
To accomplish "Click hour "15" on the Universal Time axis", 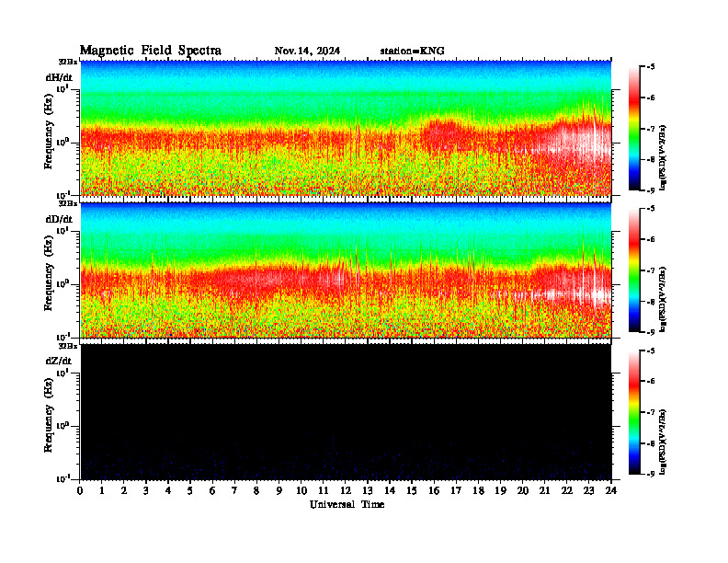I will click(x=412, y=490).
